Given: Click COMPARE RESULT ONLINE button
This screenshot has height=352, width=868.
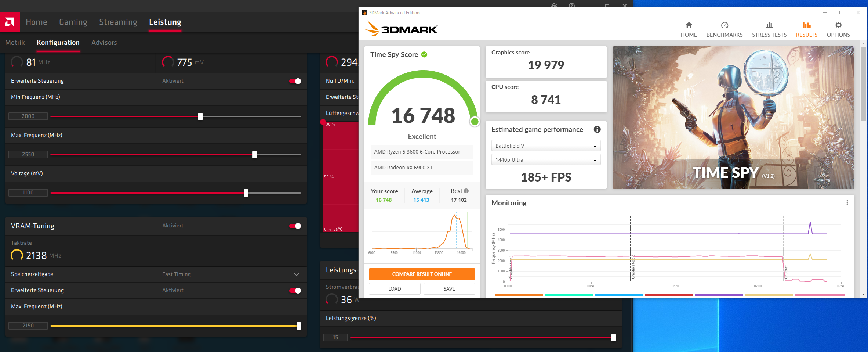Looking at the screenshot, I should (x=422, y=274).
